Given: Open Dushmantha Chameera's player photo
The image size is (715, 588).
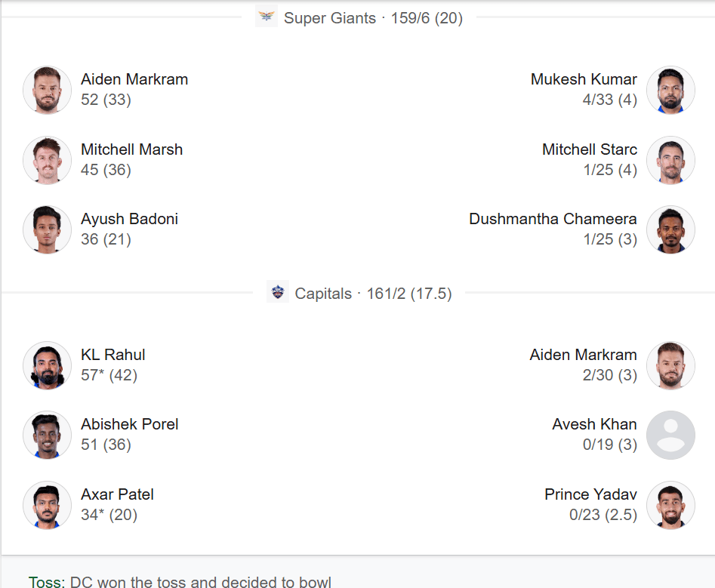Looking at the screenshot, I should 670,229.
